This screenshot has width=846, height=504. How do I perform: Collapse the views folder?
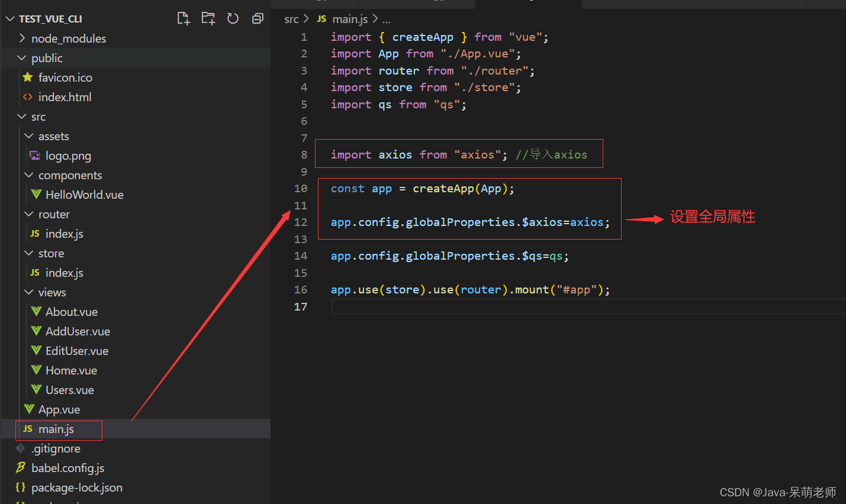click(29, 292)
